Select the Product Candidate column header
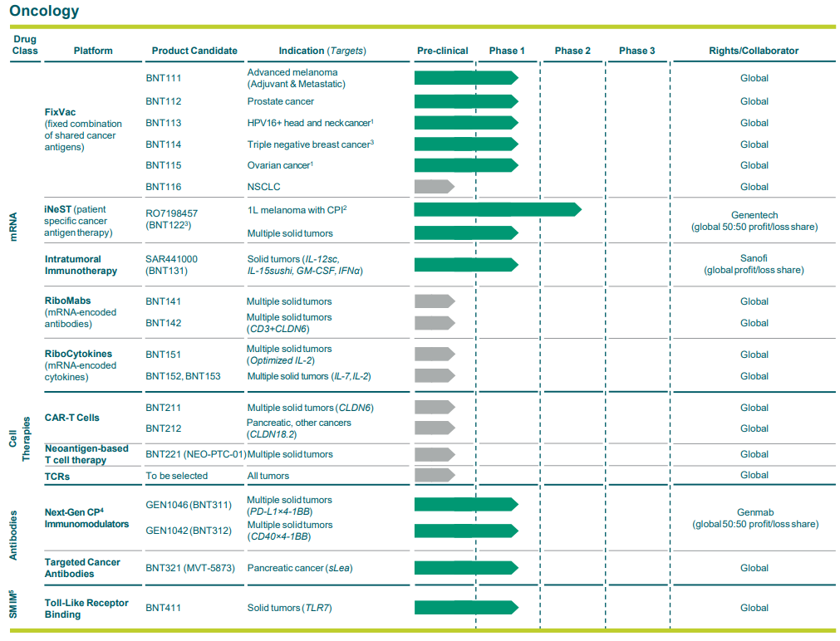 coord(194,51)
